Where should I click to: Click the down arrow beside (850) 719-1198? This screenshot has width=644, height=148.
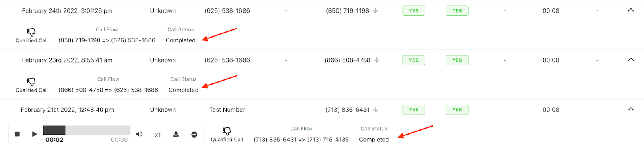click(375, 10)
